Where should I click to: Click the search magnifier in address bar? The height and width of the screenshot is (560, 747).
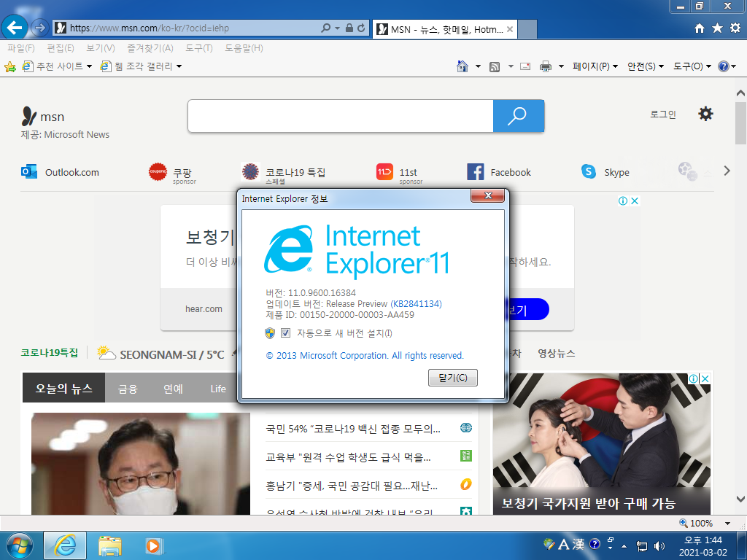click(326, 28)
